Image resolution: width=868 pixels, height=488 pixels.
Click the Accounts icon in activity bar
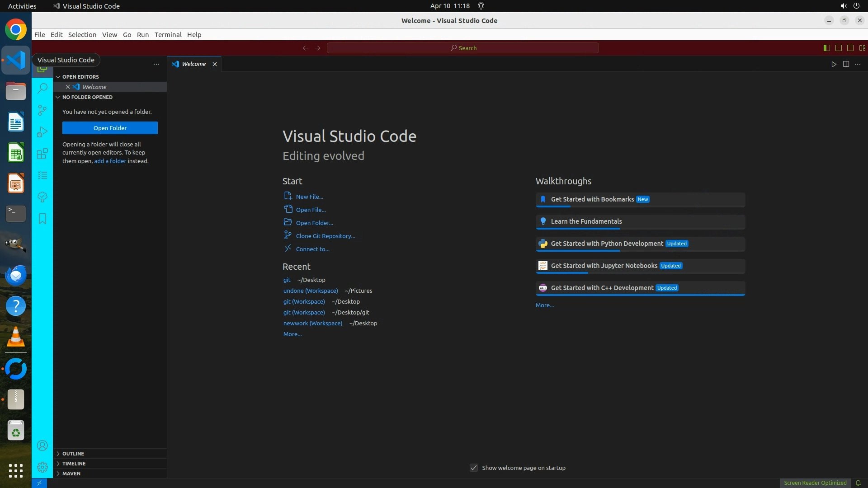[42, 446]
